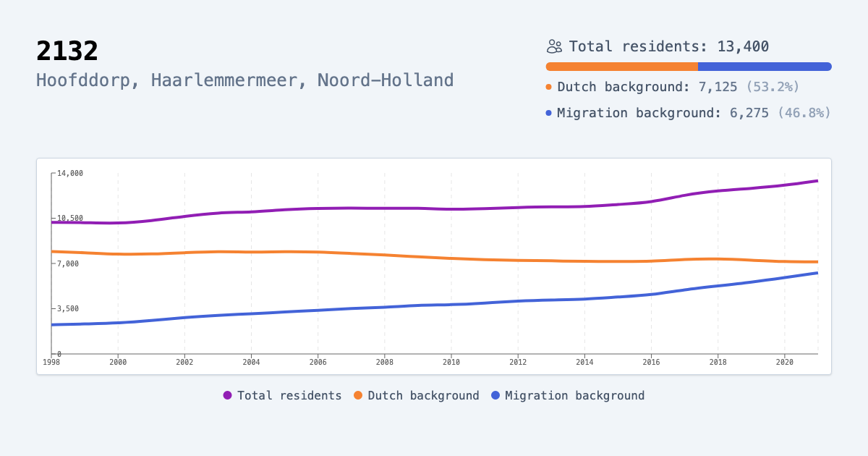The height and width of the screenshot is (456, 868).
Task: Click the 2000 x-axis label
Action: pos(118,361)
